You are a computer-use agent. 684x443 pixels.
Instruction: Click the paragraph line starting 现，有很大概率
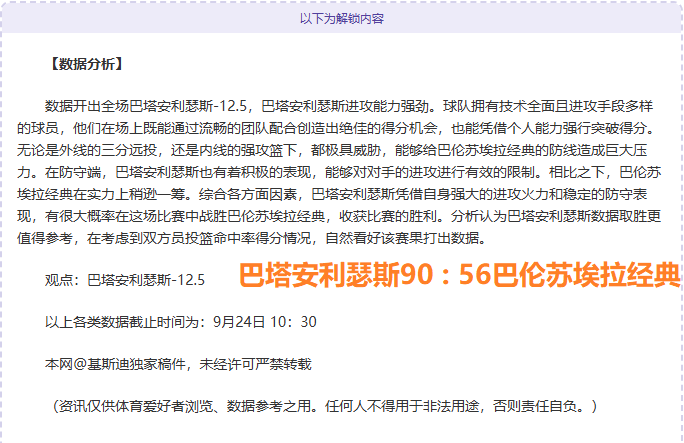339,216
